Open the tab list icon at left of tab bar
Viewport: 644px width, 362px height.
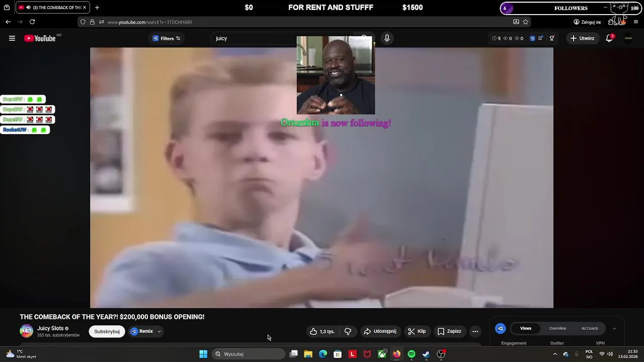point(7,8)
